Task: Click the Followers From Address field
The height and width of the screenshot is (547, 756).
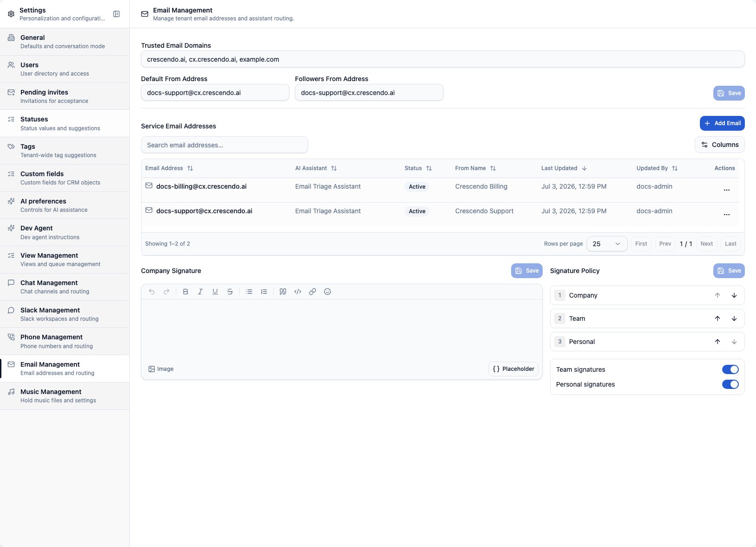Action: coord(369,93)
